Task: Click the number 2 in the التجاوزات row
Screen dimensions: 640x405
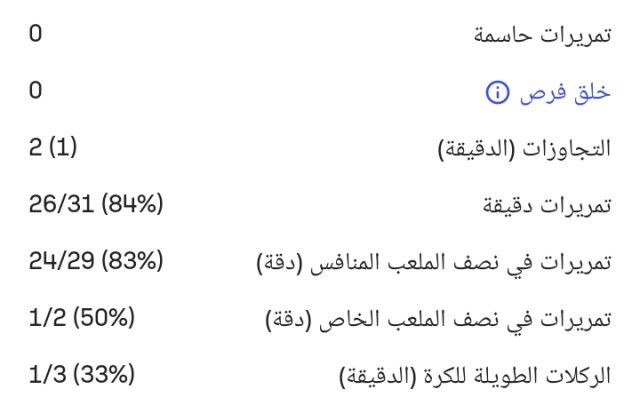Action: pos(36,149)
